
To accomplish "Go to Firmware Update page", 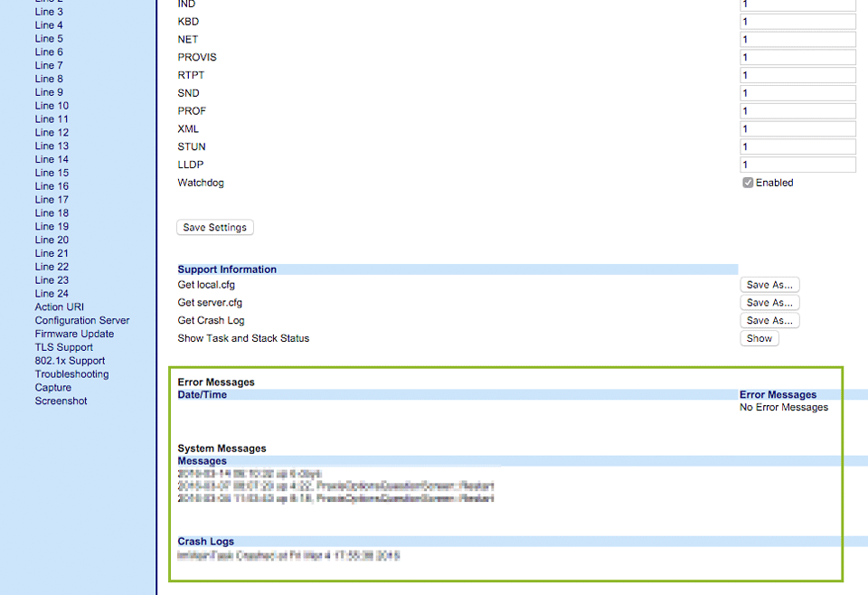I will pos(74,334).
